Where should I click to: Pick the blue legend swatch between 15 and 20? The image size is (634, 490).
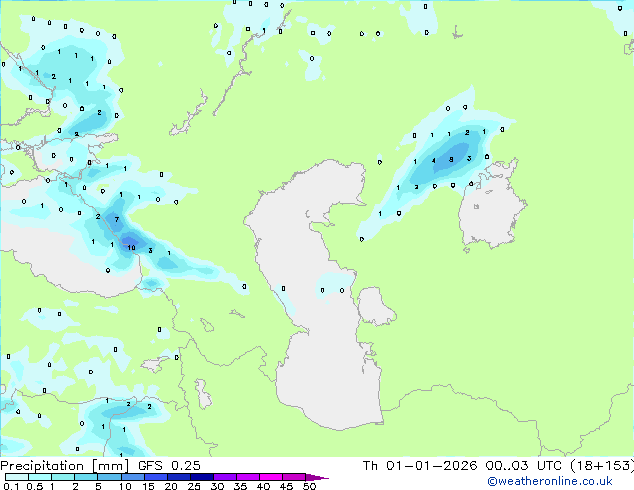coord(155,477)
